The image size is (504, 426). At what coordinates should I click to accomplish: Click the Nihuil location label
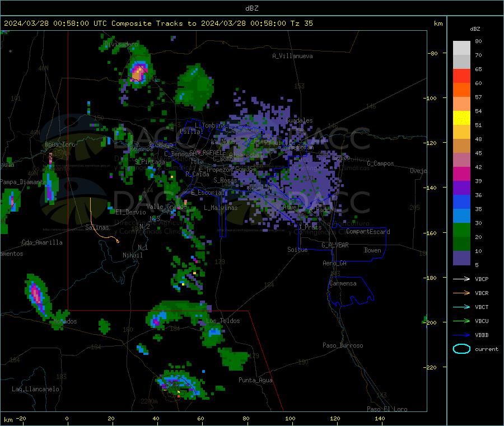[132, 255]
